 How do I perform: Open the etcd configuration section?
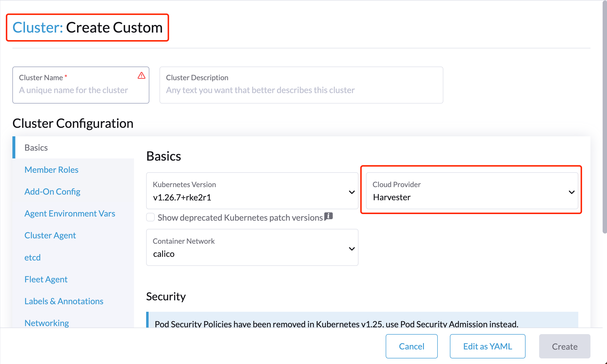click(32, 257)
